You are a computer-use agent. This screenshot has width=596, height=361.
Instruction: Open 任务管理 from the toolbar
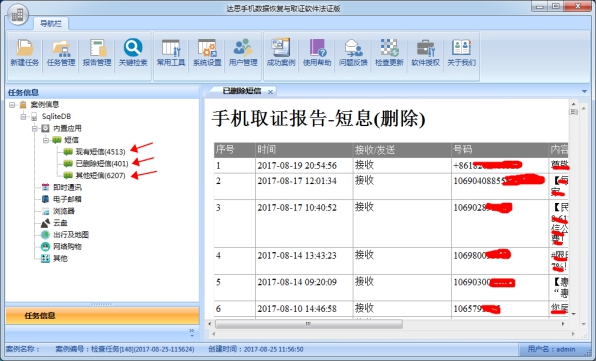(x=61, y=53)
